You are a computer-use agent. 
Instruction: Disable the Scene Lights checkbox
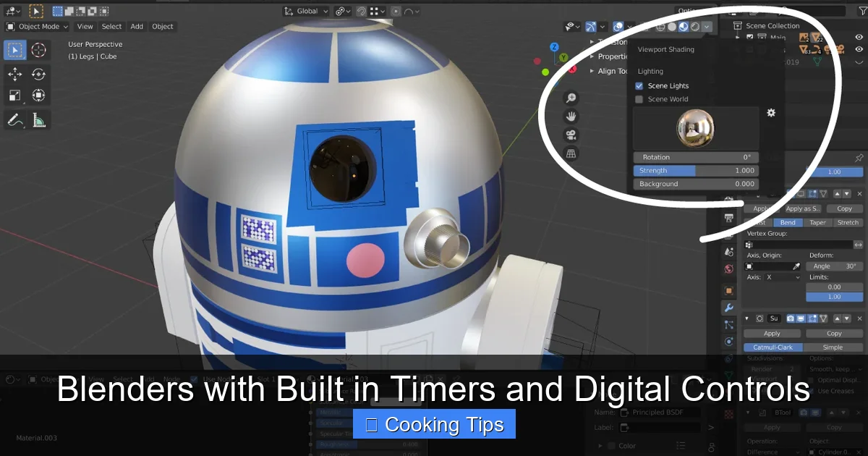click(x=639, y=85)
